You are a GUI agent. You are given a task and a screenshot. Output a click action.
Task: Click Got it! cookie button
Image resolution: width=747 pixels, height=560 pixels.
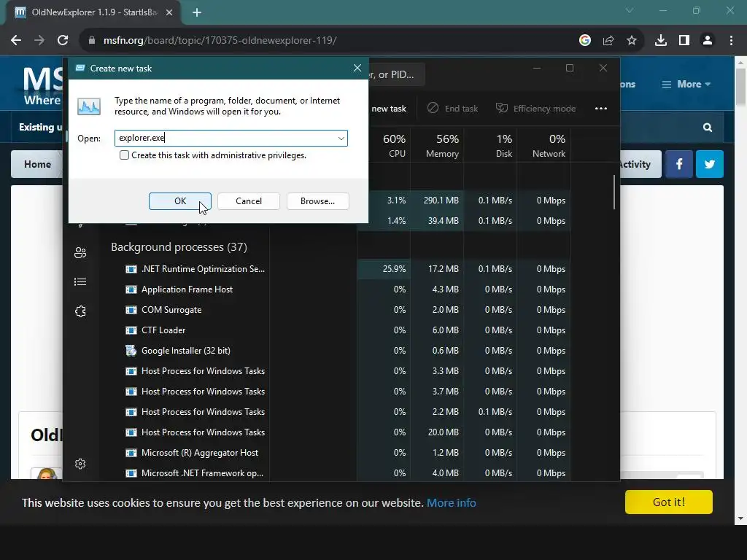point(669,502)
